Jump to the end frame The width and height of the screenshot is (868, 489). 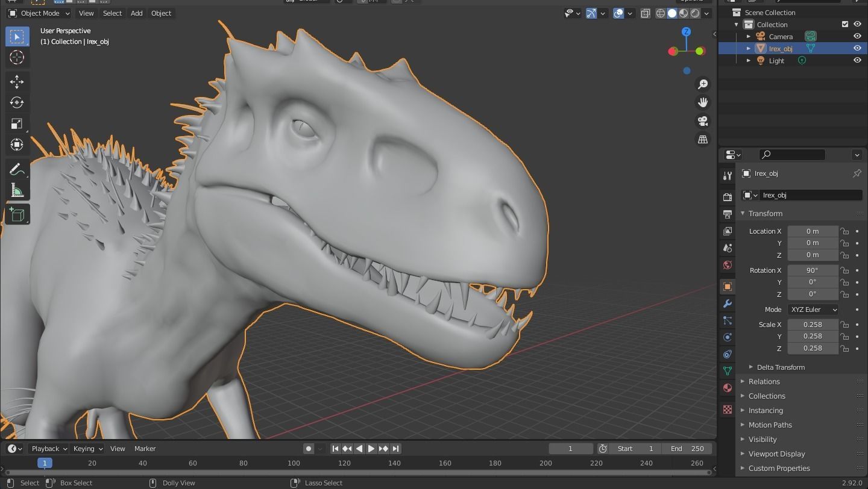[x=395, y=449]
